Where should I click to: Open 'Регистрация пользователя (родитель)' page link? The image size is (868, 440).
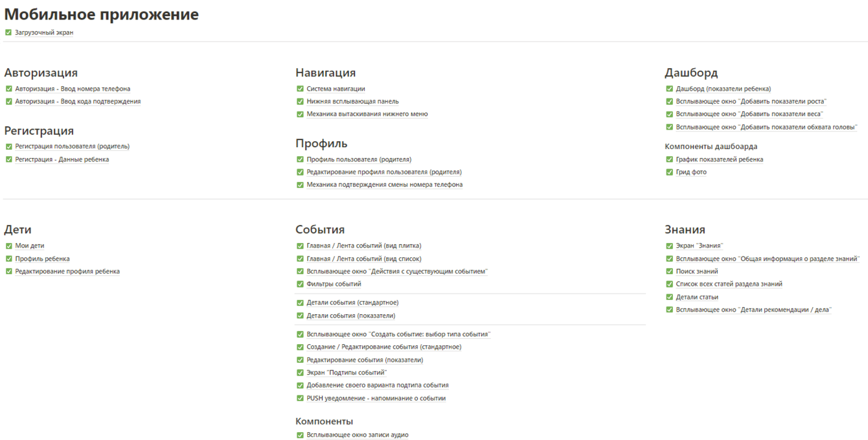click(x=72, y=146)
